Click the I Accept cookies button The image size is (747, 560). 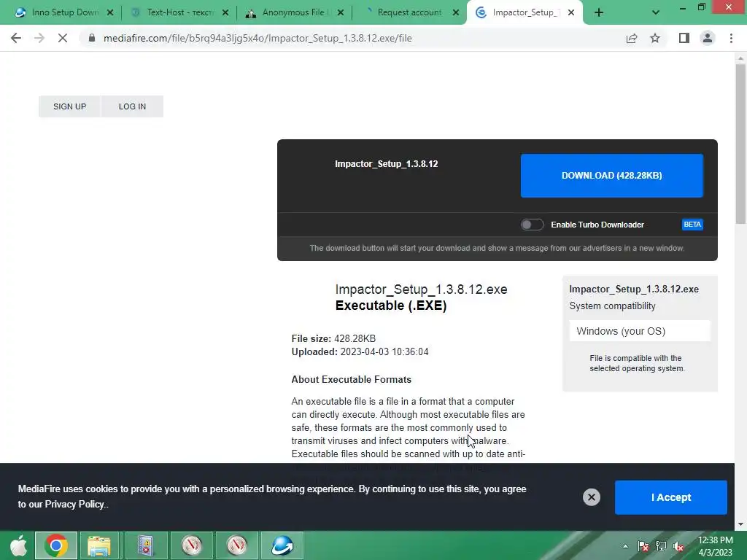[x=671, y=497]
